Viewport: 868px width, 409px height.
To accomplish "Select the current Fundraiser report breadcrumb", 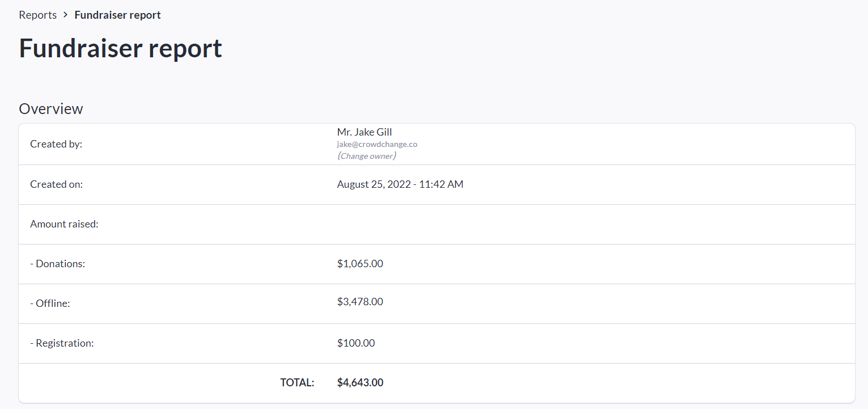I will tap(117, 15).
